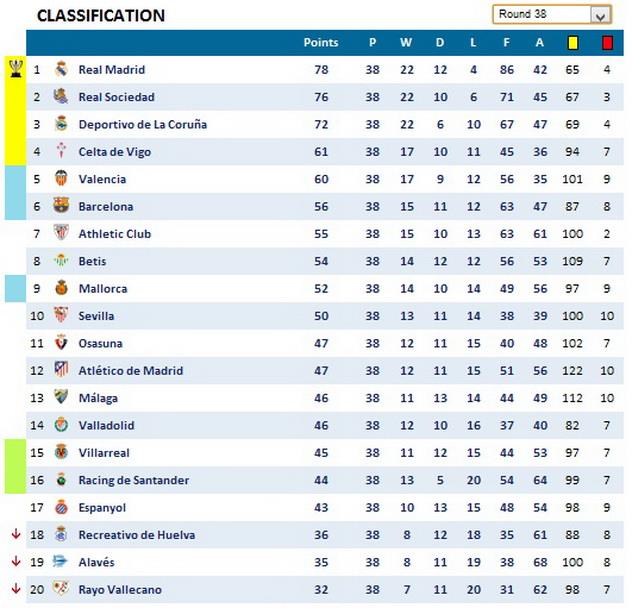Open the Real Sociedad team link
632x608 pixels.
click(116, 97)
